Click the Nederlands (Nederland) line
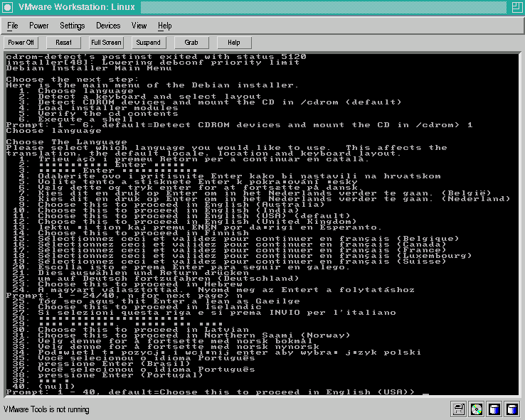 (x=265, y=199)
